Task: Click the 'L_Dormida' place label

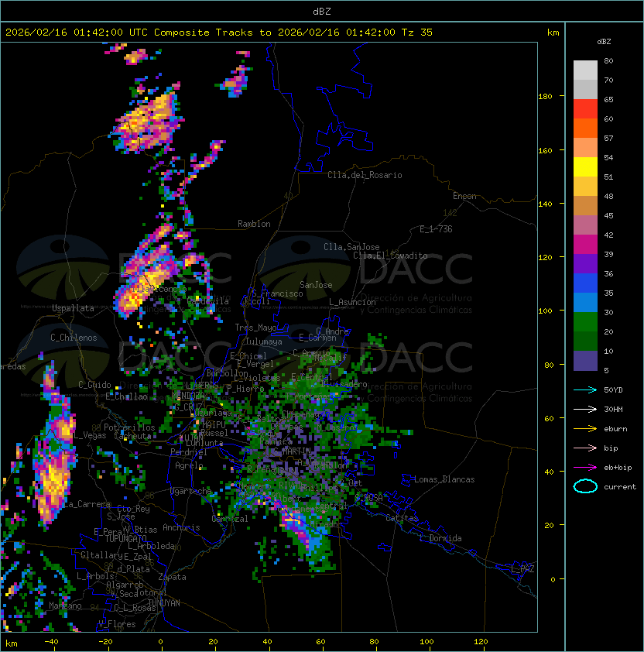Action: (440, 538)
